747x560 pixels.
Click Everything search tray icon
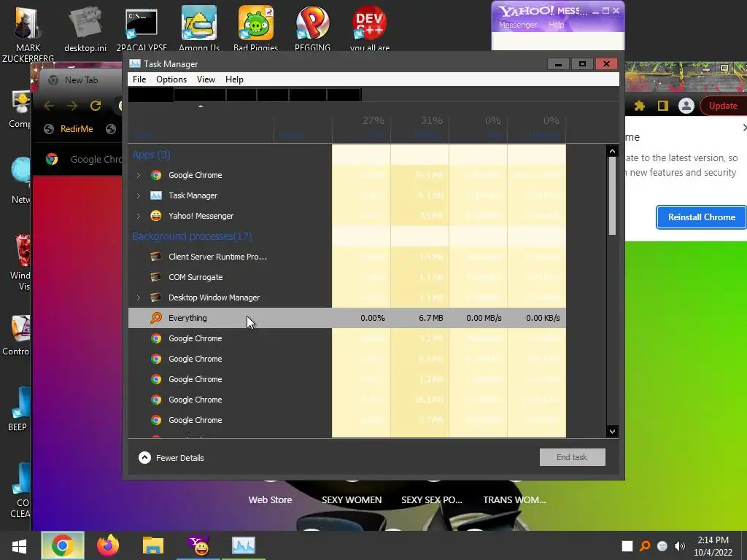point(645,546)
